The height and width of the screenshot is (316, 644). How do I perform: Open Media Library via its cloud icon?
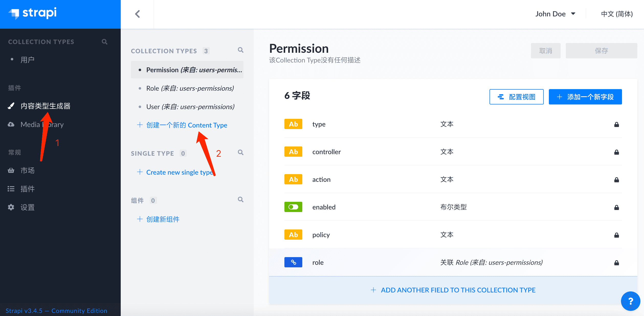coord(11,124)
